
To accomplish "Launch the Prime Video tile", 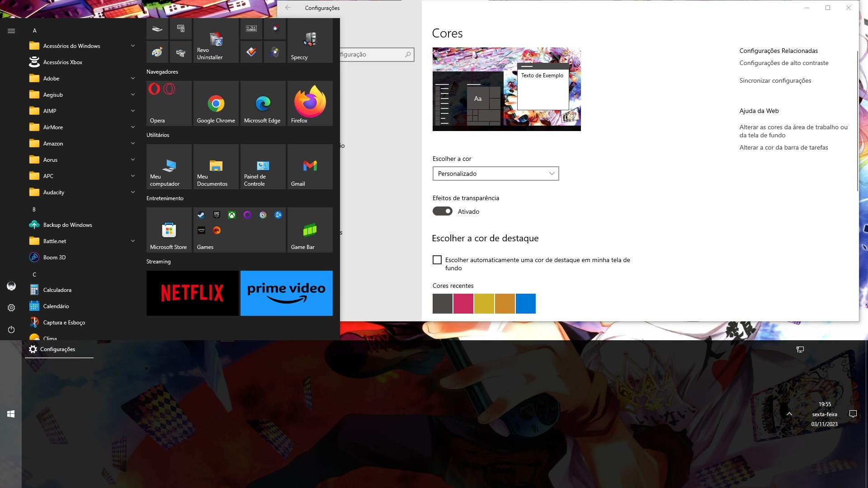I will point(286,293).
